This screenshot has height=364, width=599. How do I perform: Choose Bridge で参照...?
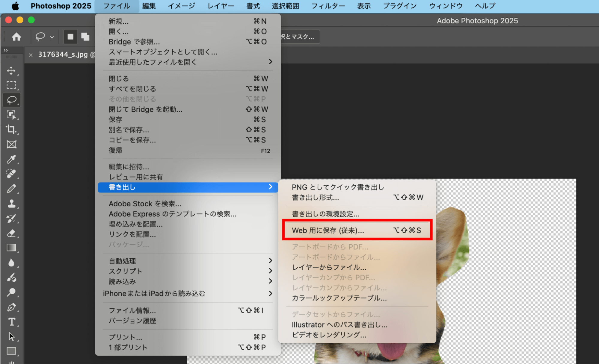[188, 42]
